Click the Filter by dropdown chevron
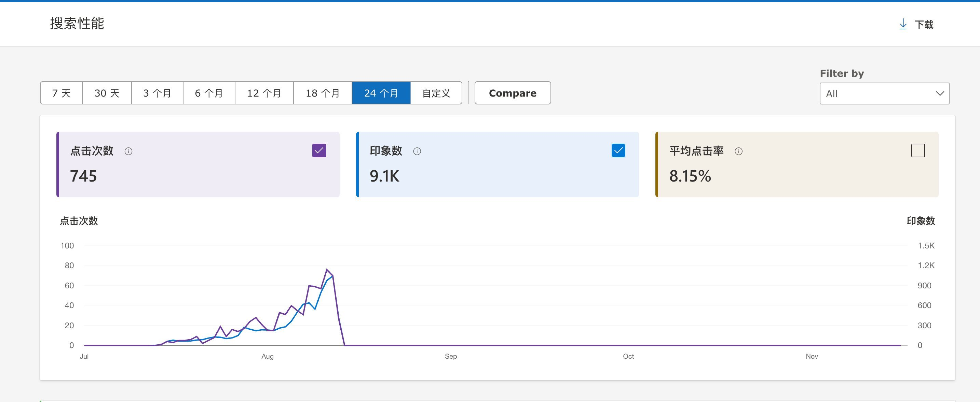Image resolution: width=980 pixels, height=402 pixels. point(940,94)
